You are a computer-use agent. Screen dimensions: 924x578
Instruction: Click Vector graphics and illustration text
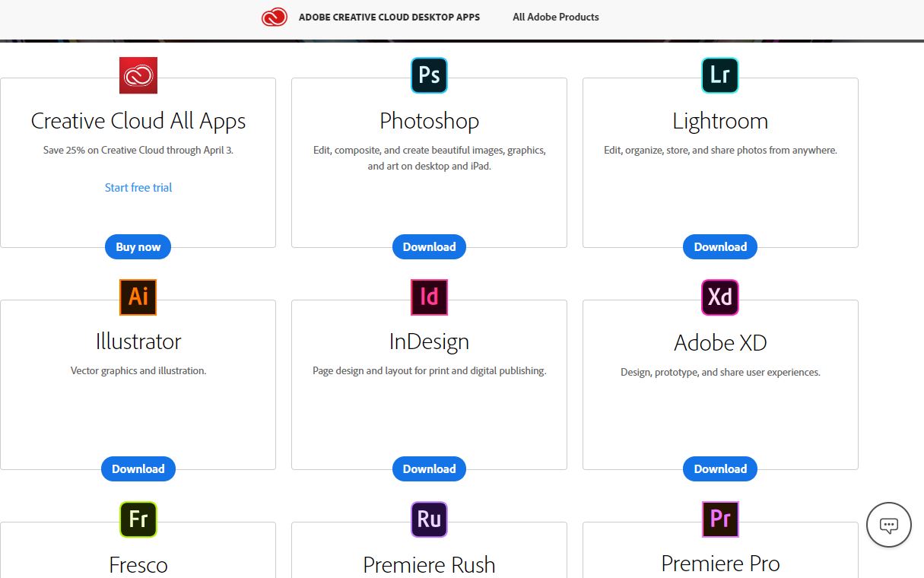pyautogui.click(x=138, y=371)
